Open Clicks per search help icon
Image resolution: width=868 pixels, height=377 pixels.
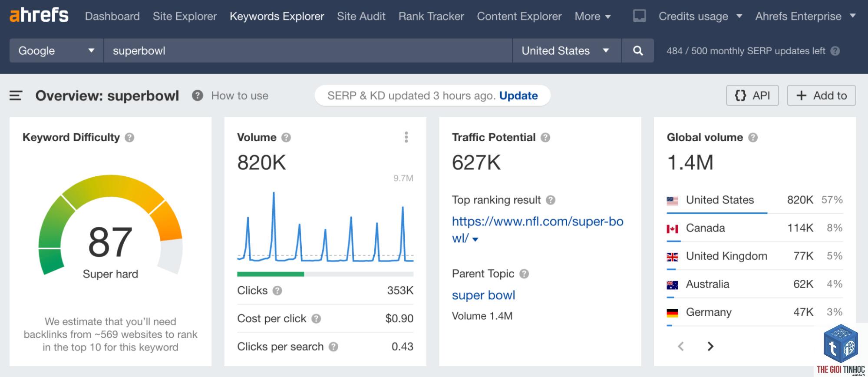click(x=333, y=347)
